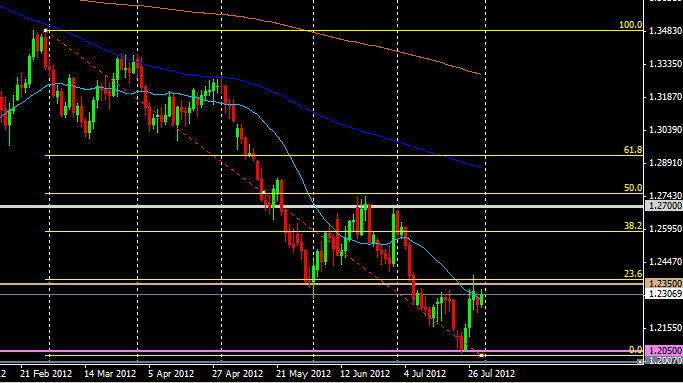Select the gray 1.27000 price tag

(665, 206)
